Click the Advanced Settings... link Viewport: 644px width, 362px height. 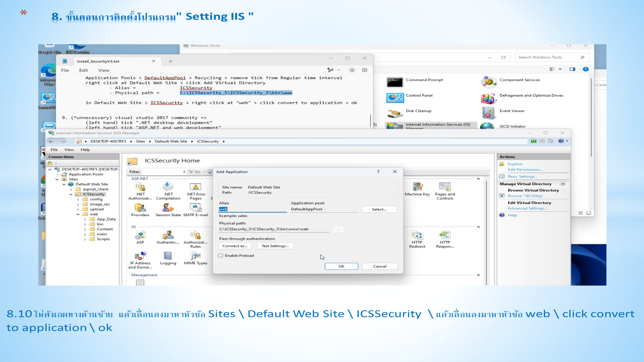(x=527, y=208)
